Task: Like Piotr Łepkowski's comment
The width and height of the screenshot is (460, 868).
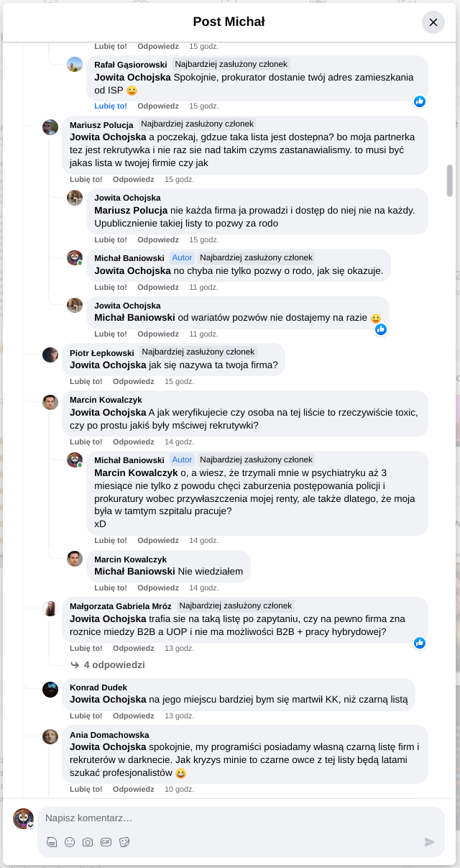Action: (86, 381)
